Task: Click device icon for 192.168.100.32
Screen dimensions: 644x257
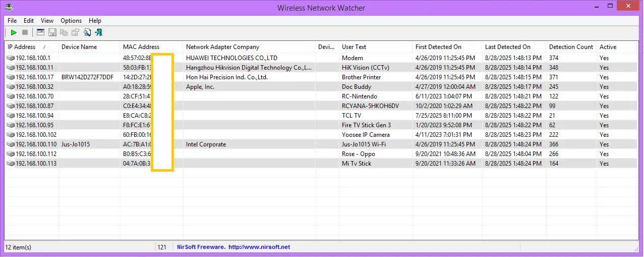Action: 11,87
